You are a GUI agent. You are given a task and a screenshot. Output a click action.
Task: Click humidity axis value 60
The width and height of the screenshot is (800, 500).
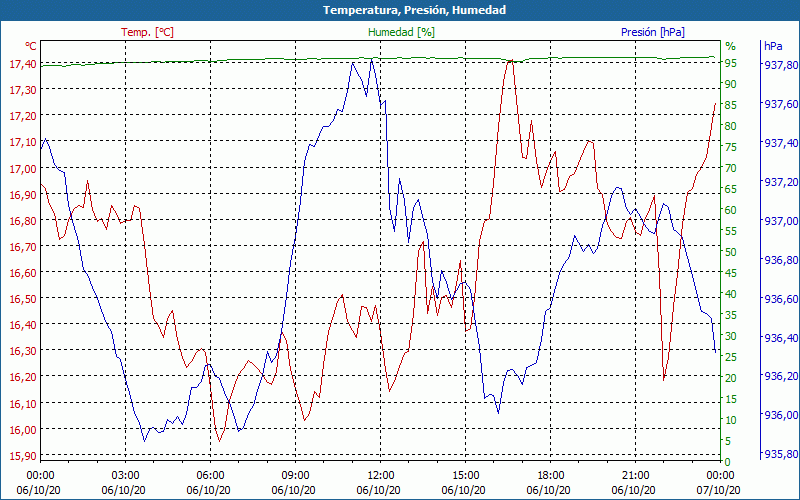pos(731,210)
